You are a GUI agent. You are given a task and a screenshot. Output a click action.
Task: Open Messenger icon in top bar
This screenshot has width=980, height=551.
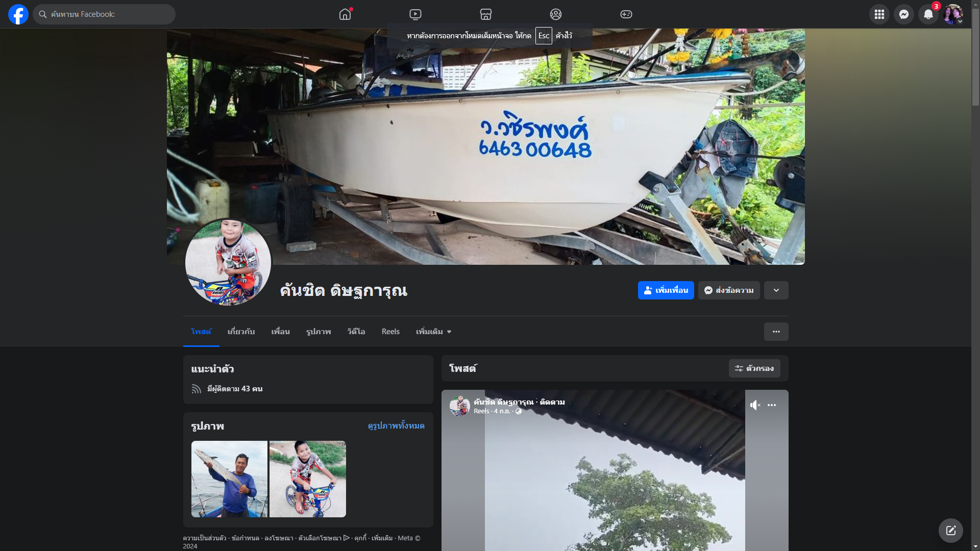pyautogui.click(x=903, y=14)
